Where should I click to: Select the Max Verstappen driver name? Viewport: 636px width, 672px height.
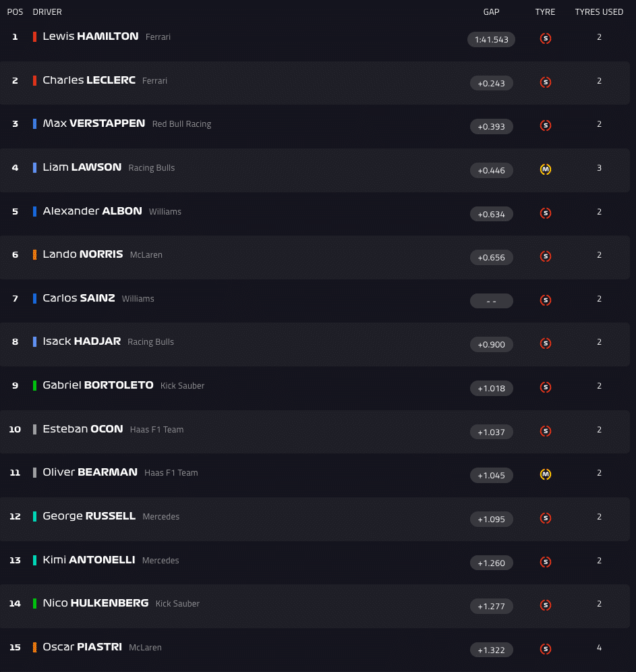point(94,123)
